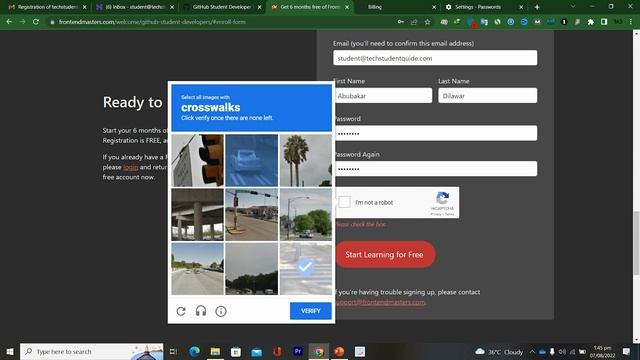Go back to the previous page
Viewport: 640px width, 360px height.
point(9,22)
